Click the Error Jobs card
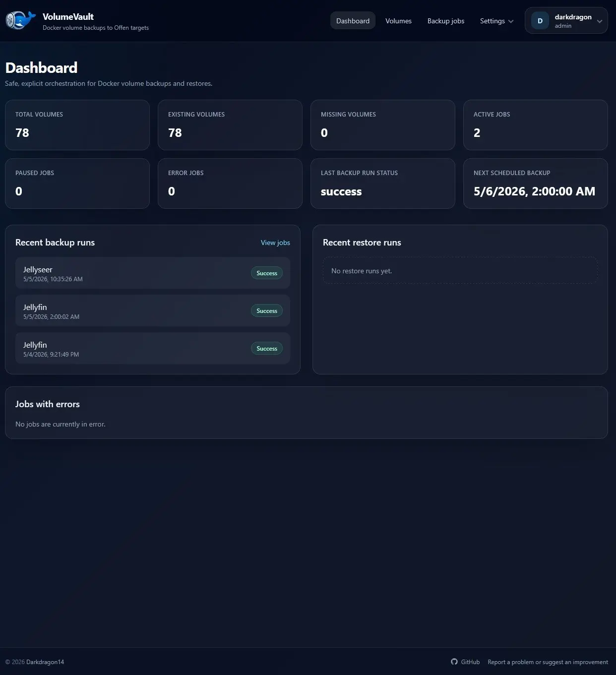Viewport: 616px width, 675px height. (x=230, y=184)
